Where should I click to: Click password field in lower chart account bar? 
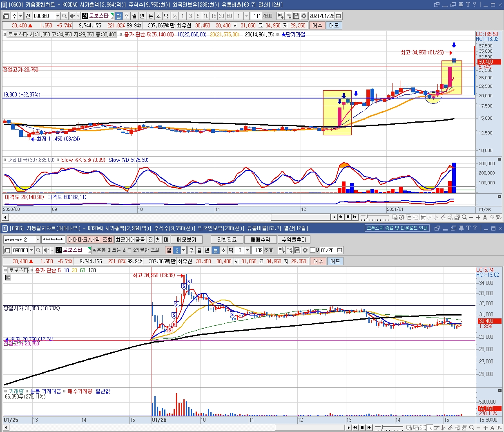pos(53,240)
